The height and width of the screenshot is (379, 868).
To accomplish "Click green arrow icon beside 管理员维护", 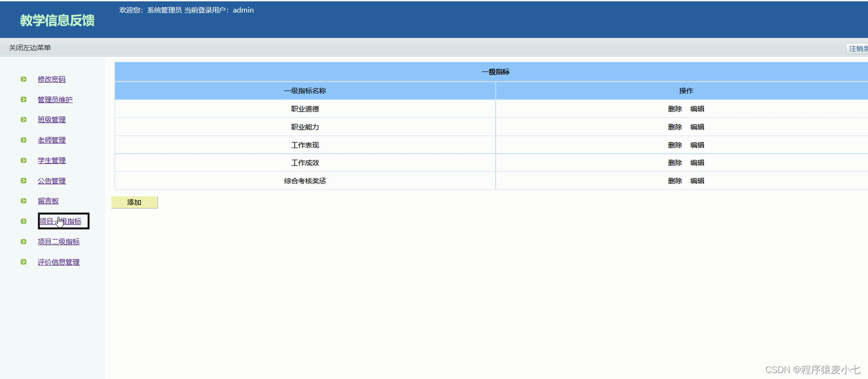I will pyautogui.click(x=23, y=100).
